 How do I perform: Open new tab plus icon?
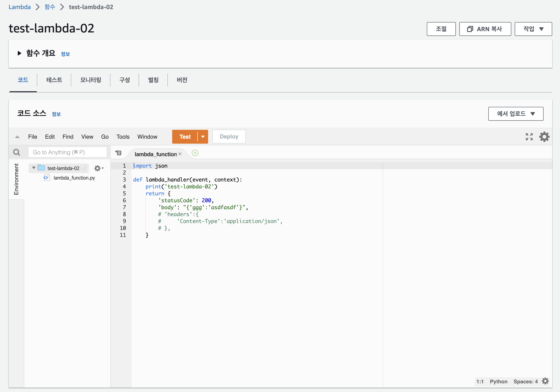tap(195, 153)
